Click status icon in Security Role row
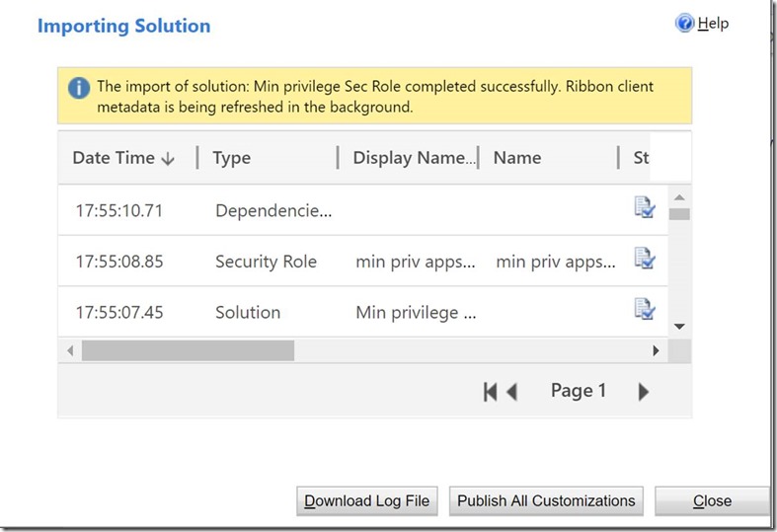777x532 pixels. (644, 260)
